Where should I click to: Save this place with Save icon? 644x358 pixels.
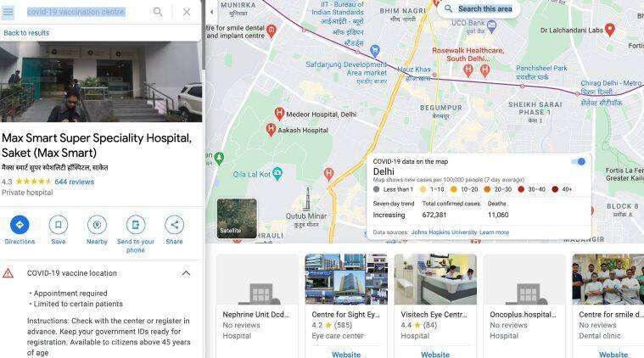pyautogui.click(x=59, y=225)
